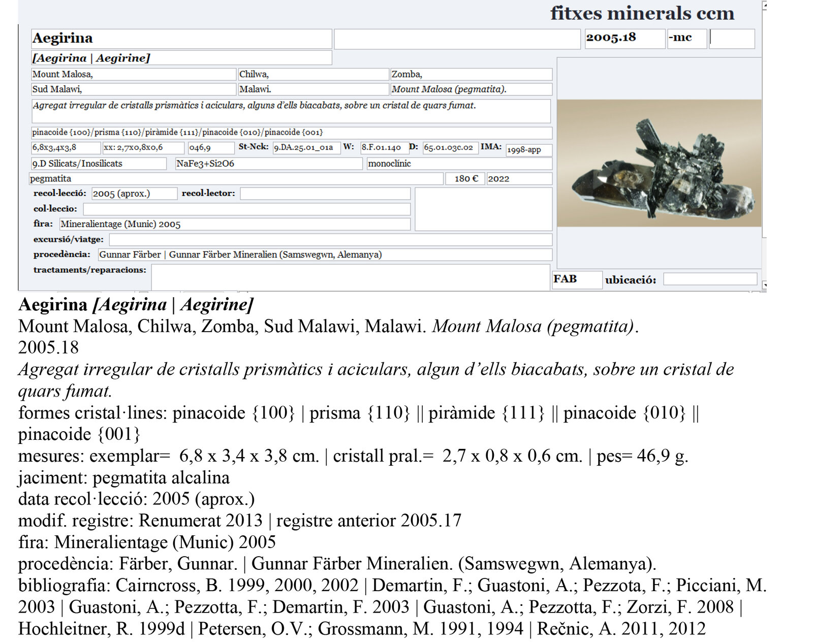Click the price field 180 €
Image resolution: width=813 pixels, height=644 pixels.
[465, 179]
